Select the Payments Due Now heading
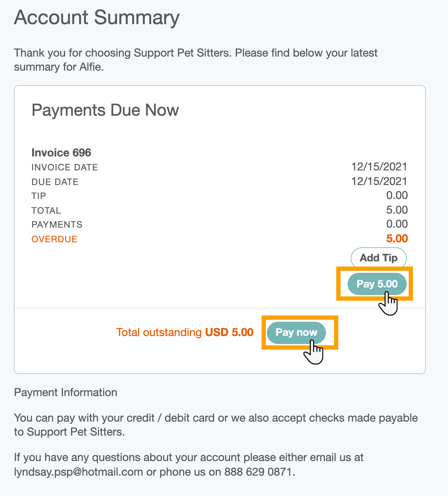 pos(105,110)
